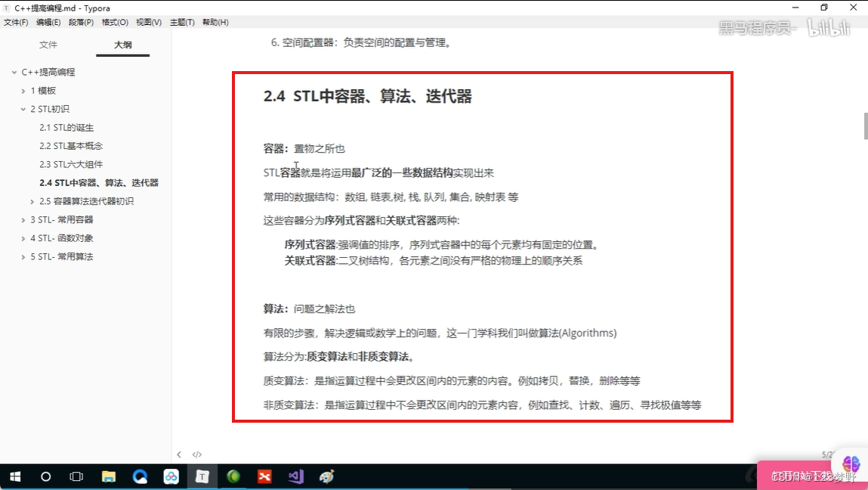Click the Windows Start button
This screenshot has height=490, width=868.
pyautogui.click(x=14, y=476)
